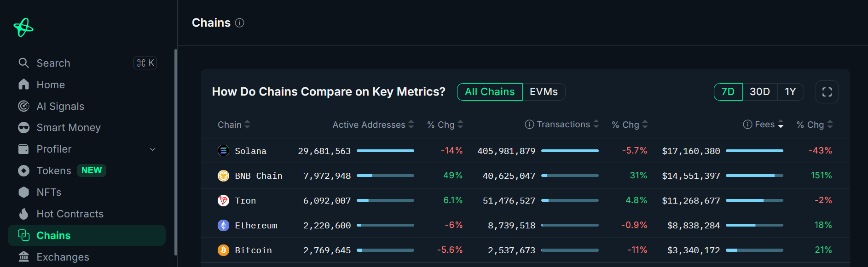Select the 7D timeframe
This screenshot has width=868, height=267.
[728, 92]
